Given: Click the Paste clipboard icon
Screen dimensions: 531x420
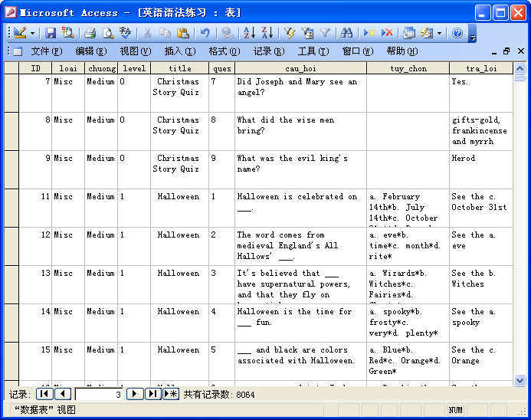Looking at the screenshot, I should [x=183, y=33].
